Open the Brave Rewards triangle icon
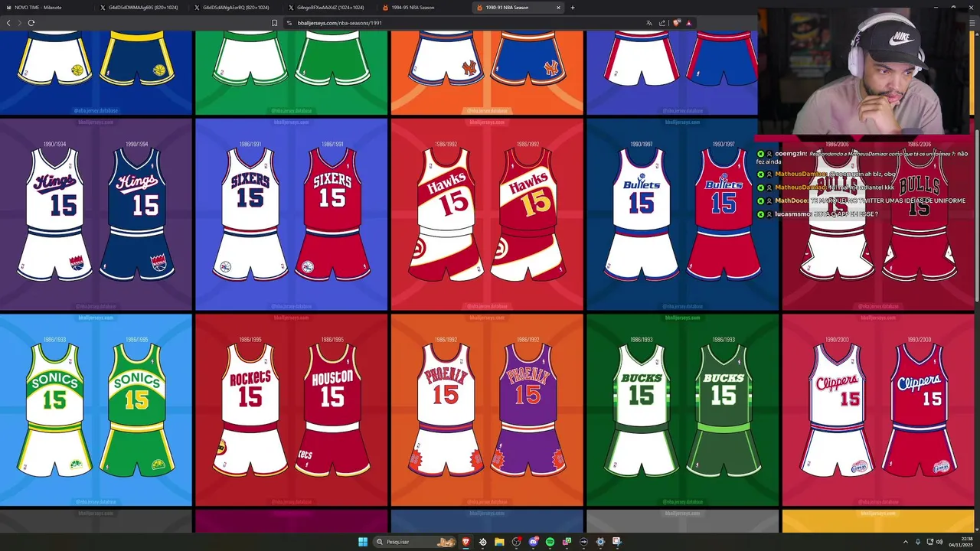980x551 pixels. pyautogui.click(x=688, y=23)
